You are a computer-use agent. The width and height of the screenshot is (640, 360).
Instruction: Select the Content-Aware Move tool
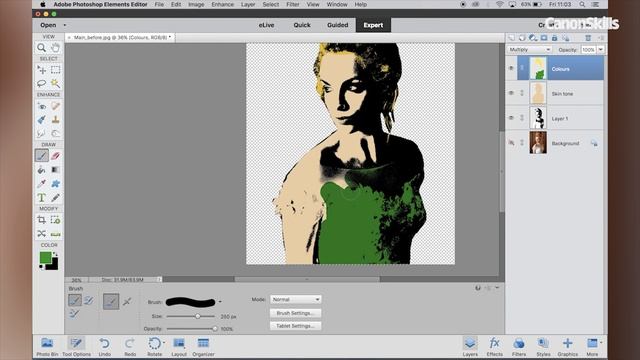(x=41, y=233)
